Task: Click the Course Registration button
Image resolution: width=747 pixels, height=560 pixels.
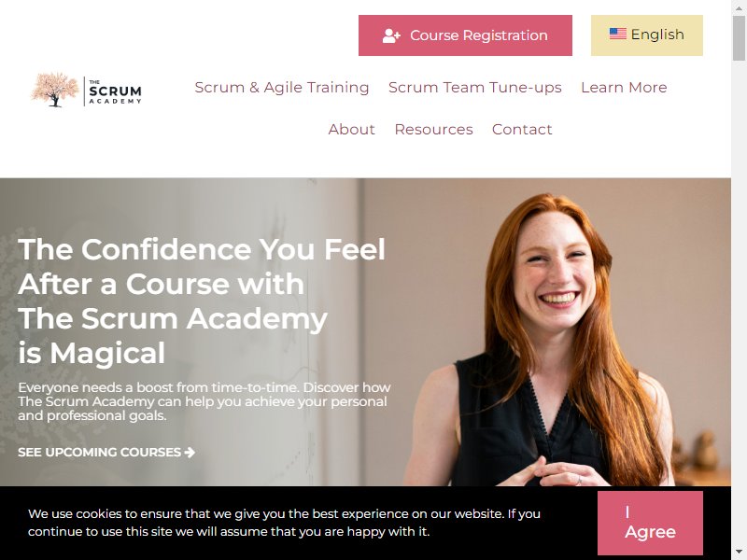Action: click(465, 35)
